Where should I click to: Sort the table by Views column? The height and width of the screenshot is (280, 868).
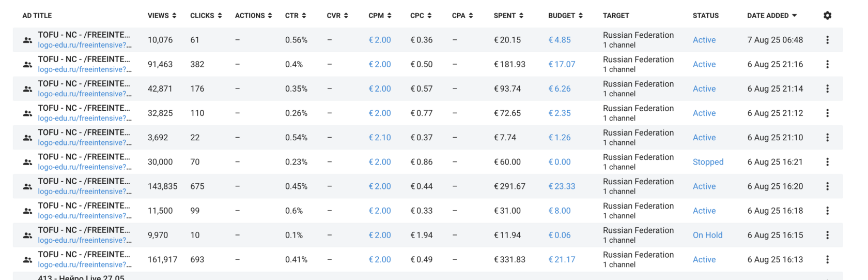click(162, 16)
